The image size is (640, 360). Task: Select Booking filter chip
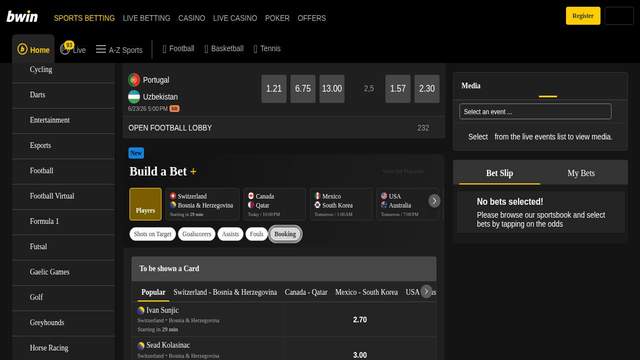click(285, 234)
